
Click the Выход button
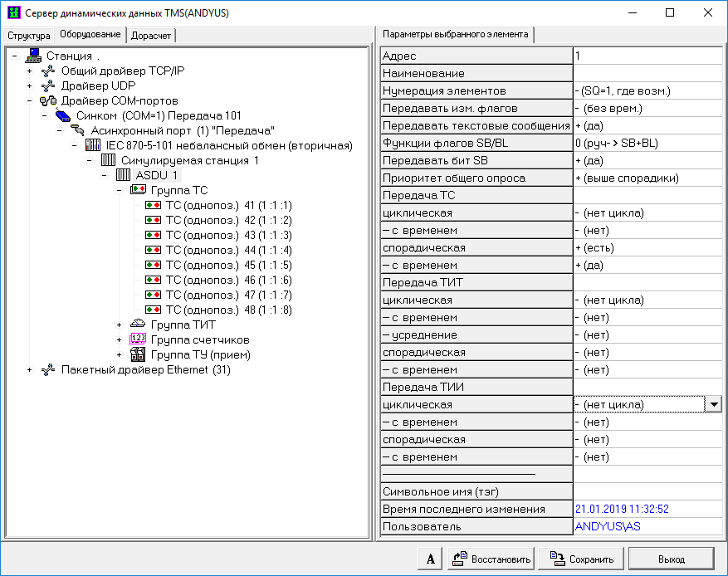[x=672, y=559]
